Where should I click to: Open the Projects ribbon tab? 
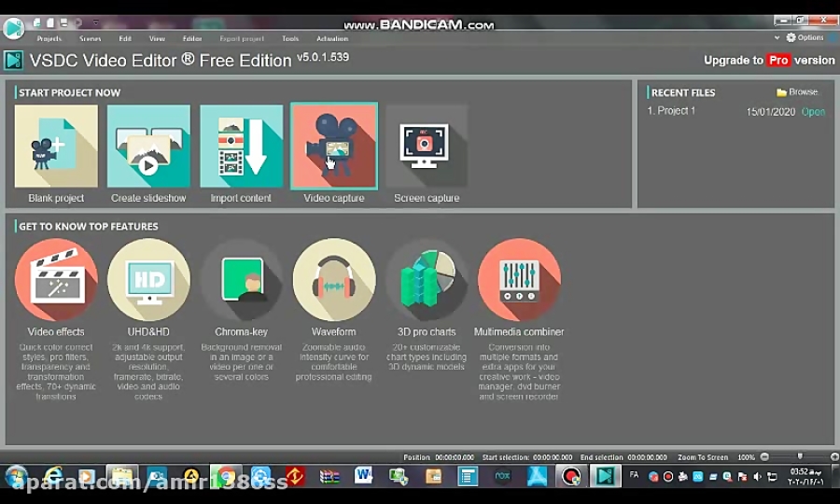(49, 38)
